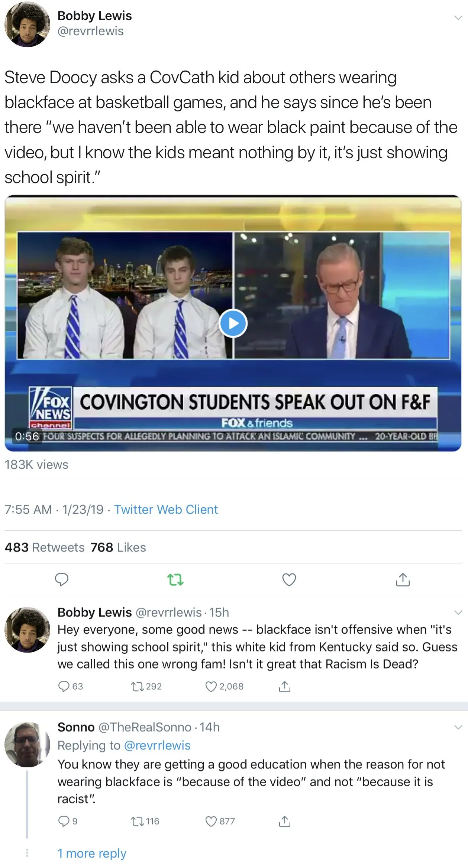468x868 pixels.
Task: Like the main tweet with heart icon
Action: [x=289, y=580]
